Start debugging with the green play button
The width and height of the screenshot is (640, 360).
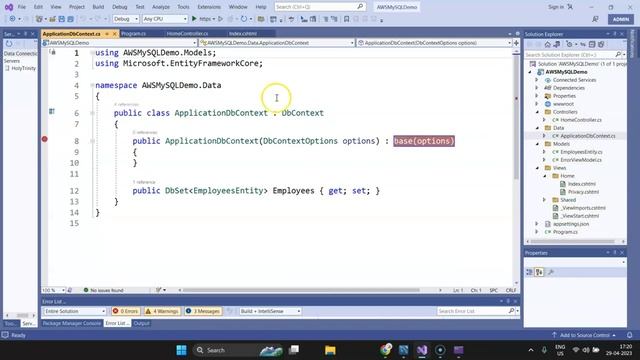194,19
